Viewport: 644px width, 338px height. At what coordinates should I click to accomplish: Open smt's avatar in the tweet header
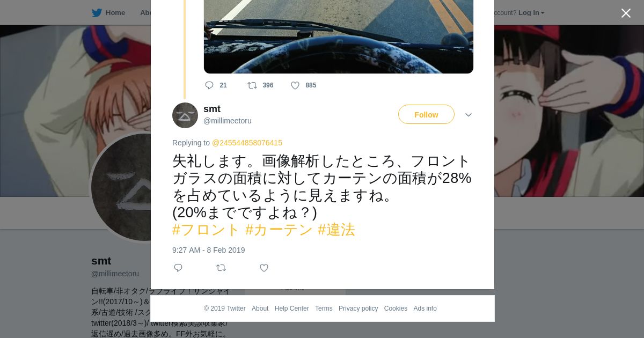point(185,115)
